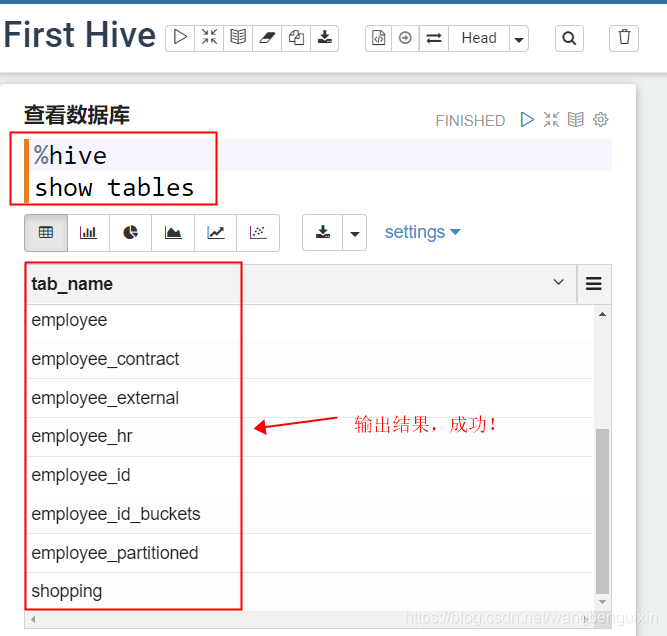Viewport: 667px width, 636px height.
Task: Select the shopping row
Action: [x=310, y=591]
